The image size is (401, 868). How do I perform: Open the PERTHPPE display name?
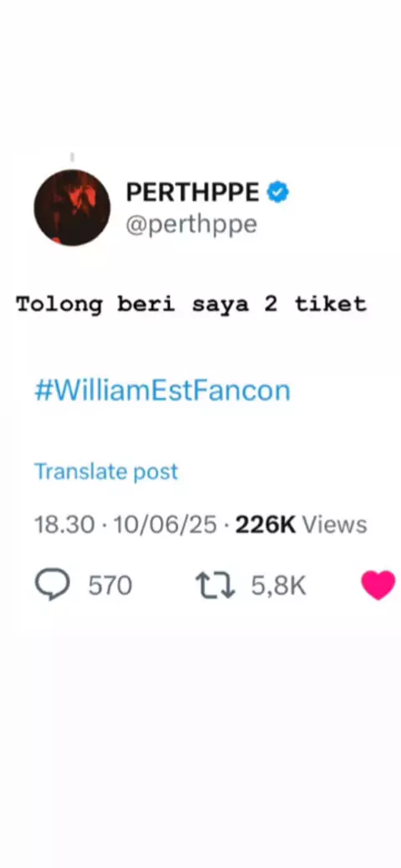192,192
